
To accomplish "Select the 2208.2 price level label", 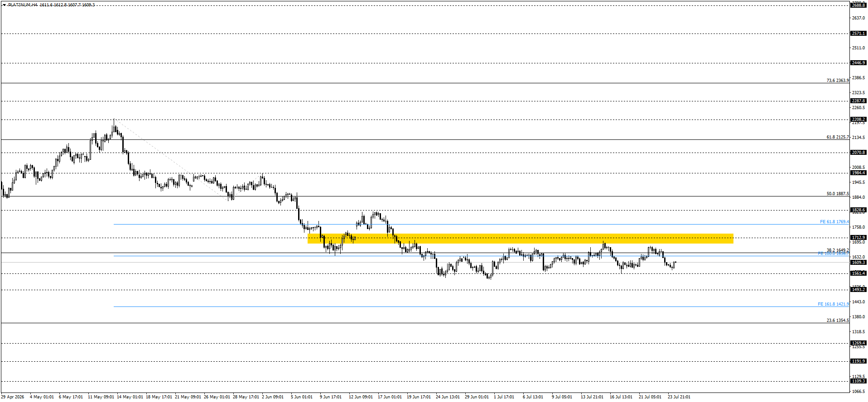I will coord(858,120).
